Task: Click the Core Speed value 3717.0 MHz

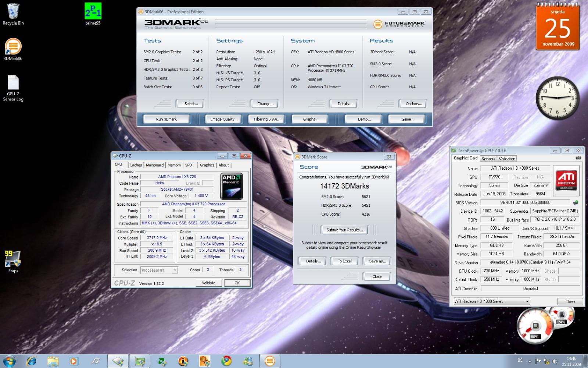Action: click(x=157, y=238)
